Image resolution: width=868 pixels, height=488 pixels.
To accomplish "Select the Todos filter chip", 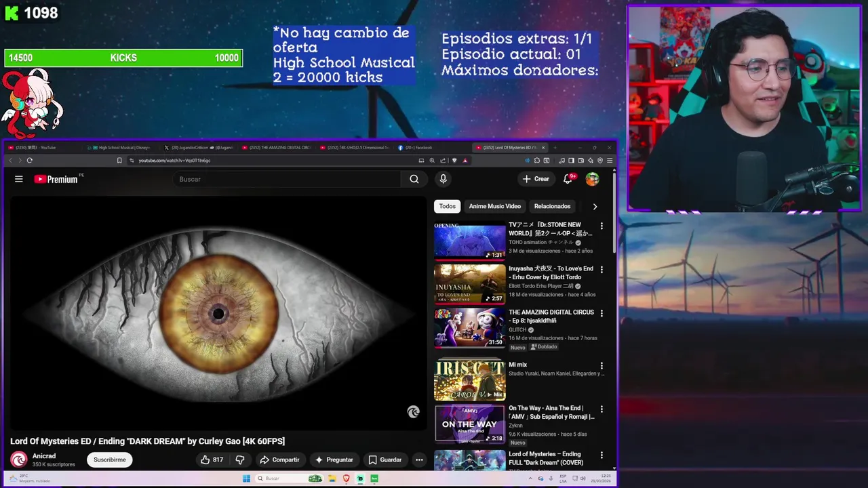I will pyautogui.click(x=448, y=206).
